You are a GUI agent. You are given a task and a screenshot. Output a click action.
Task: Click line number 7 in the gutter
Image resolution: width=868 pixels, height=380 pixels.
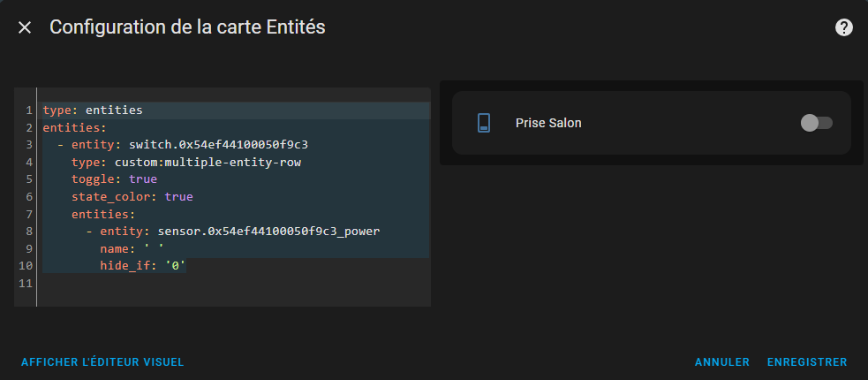[28, 214]
